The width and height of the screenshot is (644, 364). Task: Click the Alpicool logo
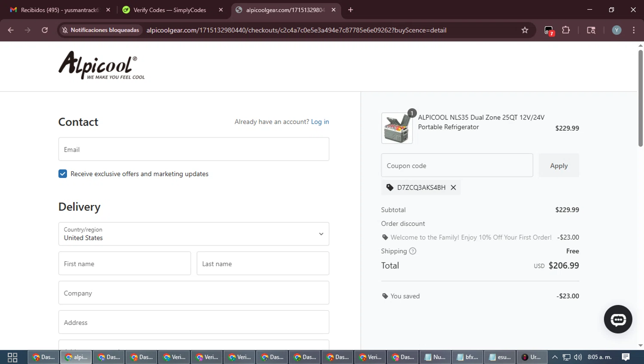102,65
